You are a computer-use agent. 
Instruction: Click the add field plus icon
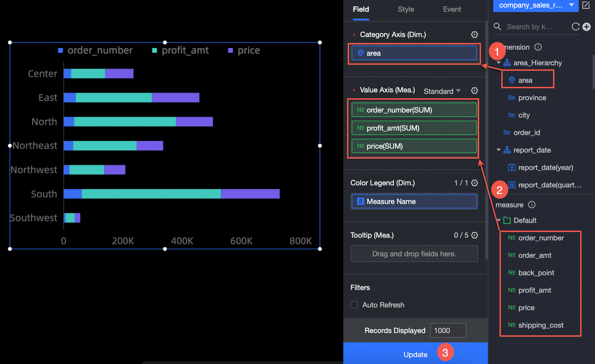click(x=587, y=27)
